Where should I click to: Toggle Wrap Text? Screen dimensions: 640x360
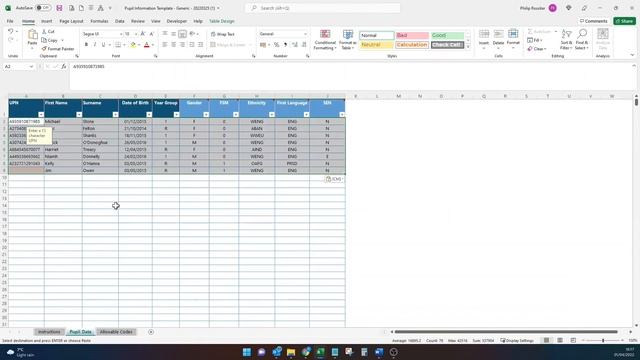(x=223, y=34)
